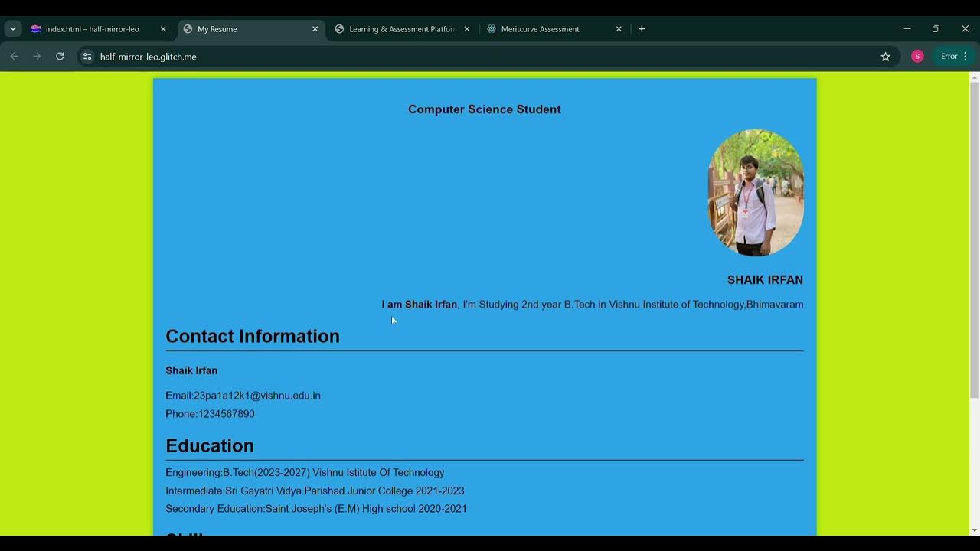This screenshot has width=980, height=551.
Task: Switch to the Meritcurve Assessment tab
Action: pyautogui.click(x=554, y=29)
